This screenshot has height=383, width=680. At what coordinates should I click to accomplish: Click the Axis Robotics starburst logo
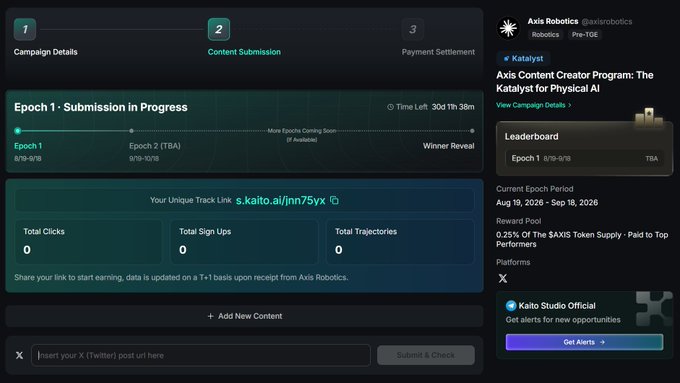click(x=508, y=29)
